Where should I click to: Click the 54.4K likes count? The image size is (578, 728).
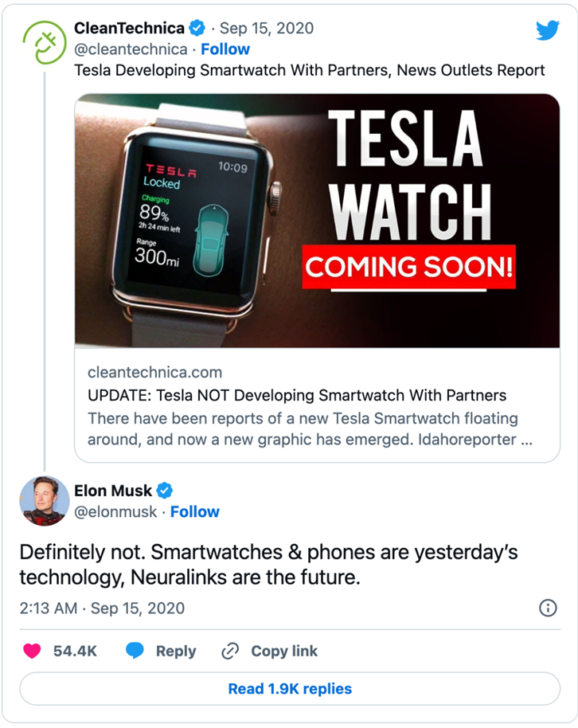pos(75,651)
